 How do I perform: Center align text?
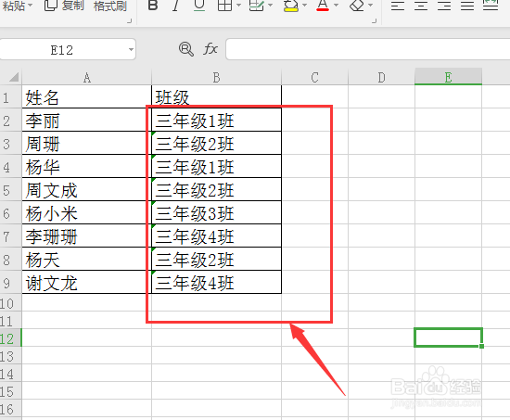point(421,6)
